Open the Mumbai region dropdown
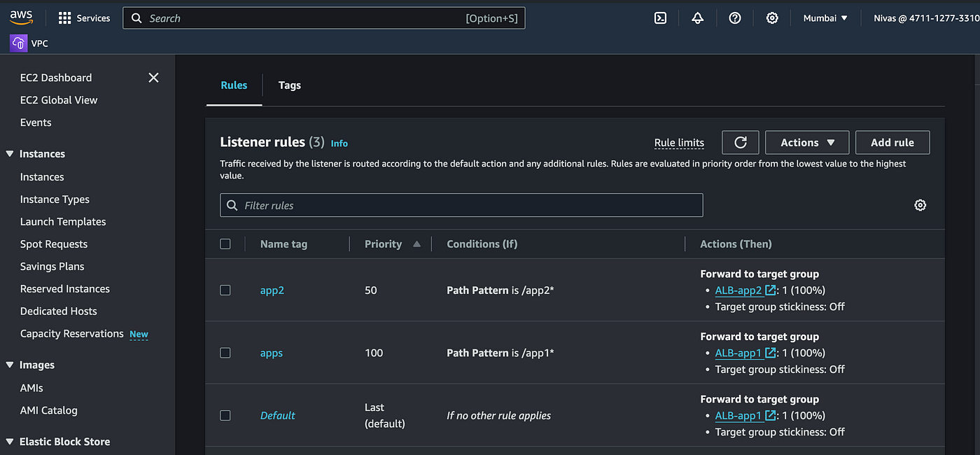Image resolution: width=980 pixels, height=455 pixels. (825, 18)
